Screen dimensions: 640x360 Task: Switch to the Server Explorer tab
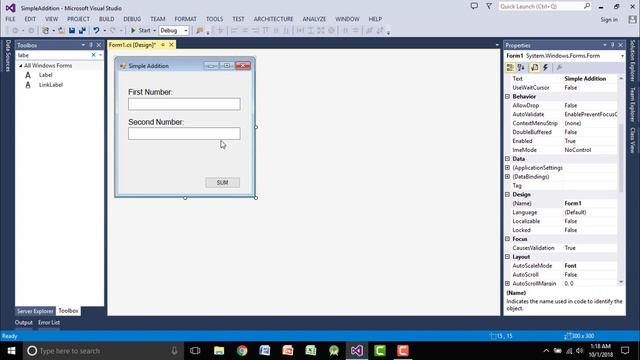35,311
